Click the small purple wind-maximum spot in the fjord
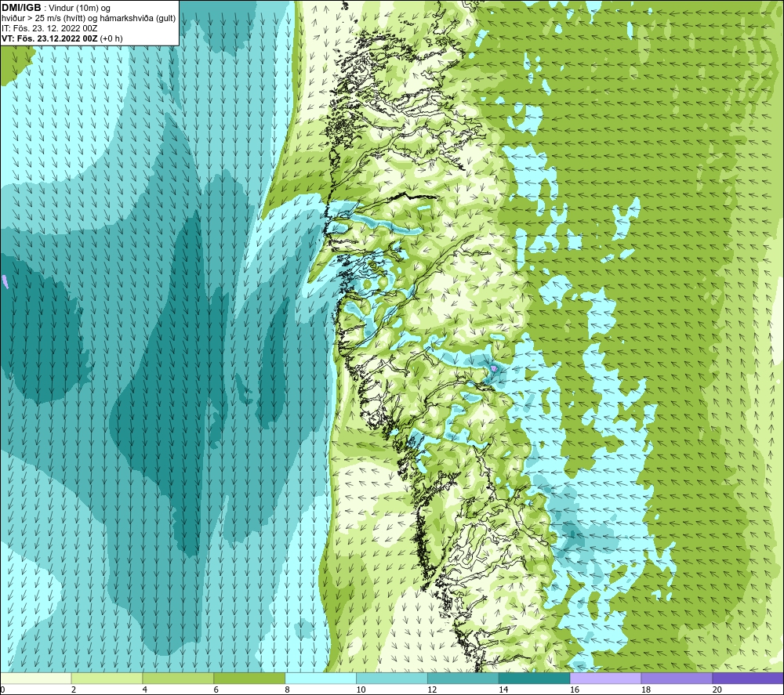 pyautogui.click(x=494, y=368)
